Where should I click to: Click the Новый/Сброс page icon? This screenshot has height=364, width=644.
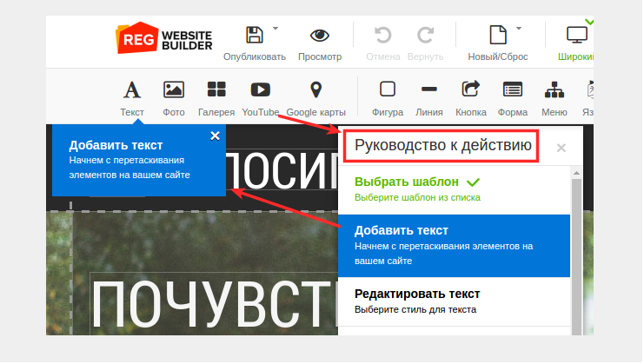(x=498, y=35)
